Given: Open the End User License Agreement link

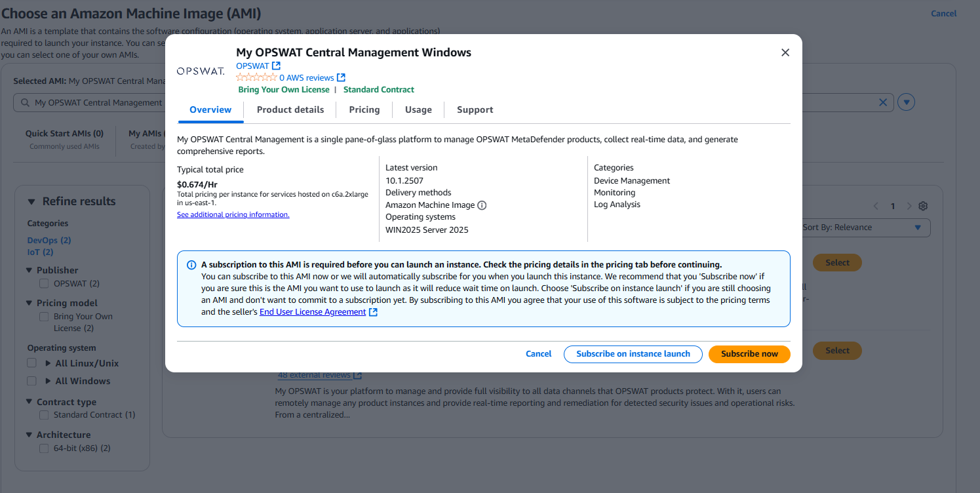Looking at the screenshot, I should (313, 312).
